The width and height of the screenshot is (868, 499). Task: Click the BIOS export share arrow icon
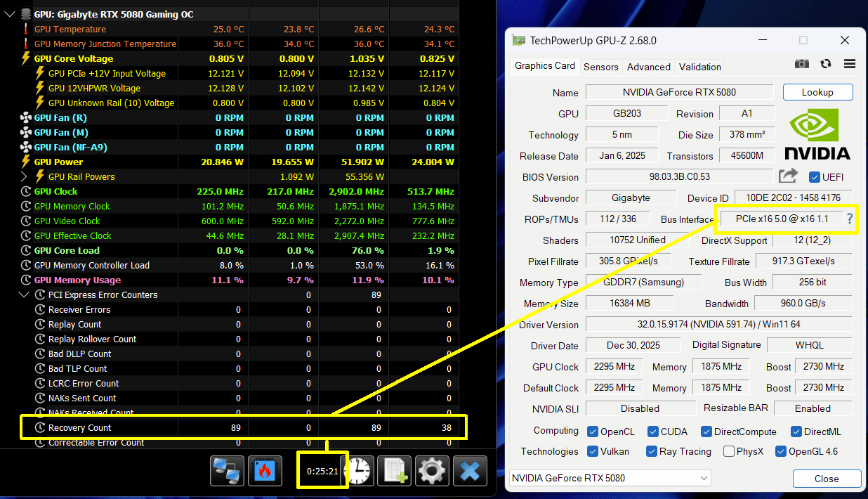pyautogui.click(x=789, y=176)
